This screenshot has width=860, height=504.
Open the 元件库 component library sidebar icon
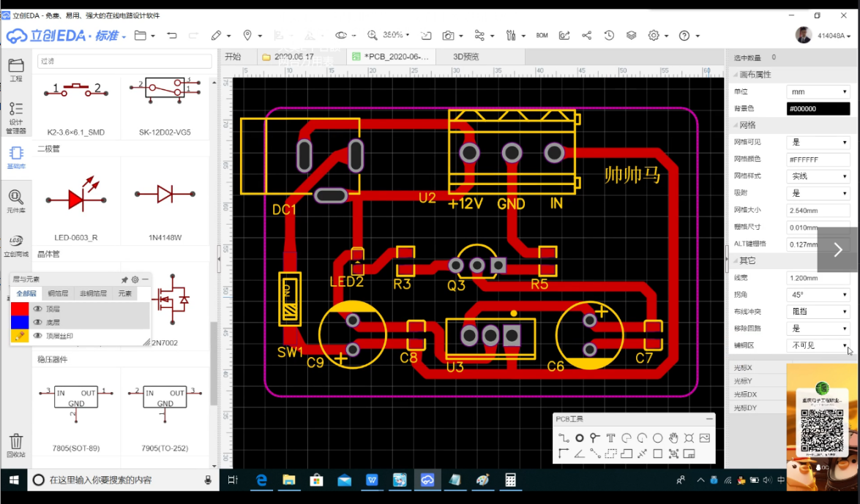pyautogui.click(x=16, y=200)
